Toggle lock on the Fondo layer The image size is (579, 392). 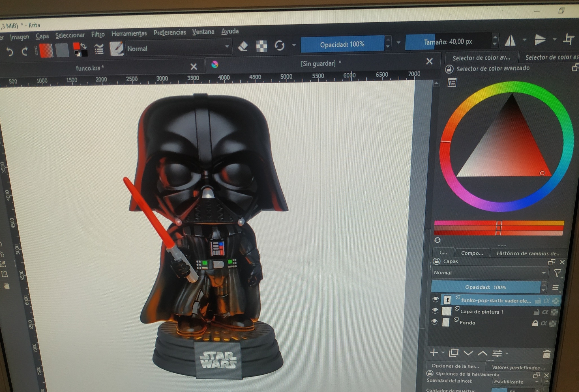click(x=535, y=323)
